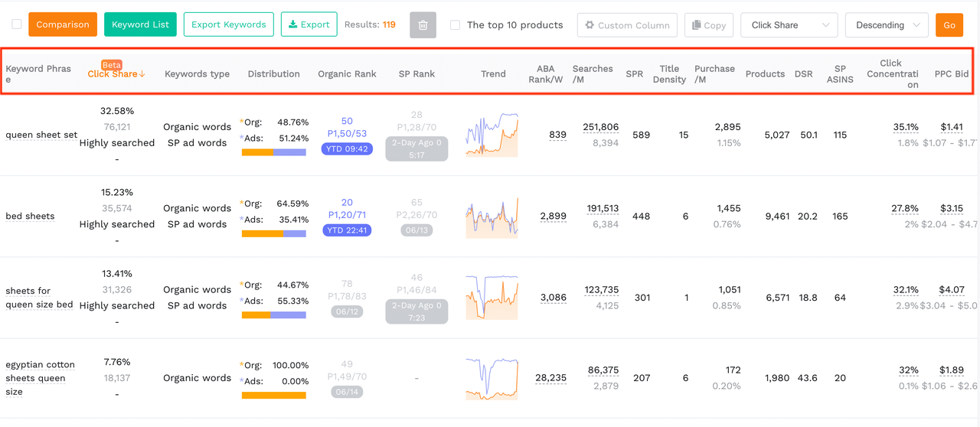Click PPC bid value $4.07
Screen dimensions: 980x427
952,290
